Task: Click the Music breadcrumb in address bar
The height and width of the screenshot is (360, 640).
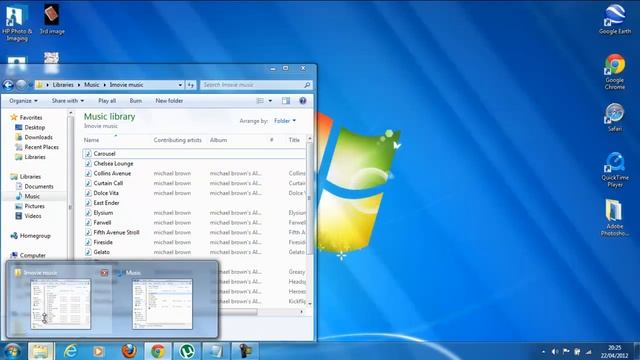Action: [91, 85]
